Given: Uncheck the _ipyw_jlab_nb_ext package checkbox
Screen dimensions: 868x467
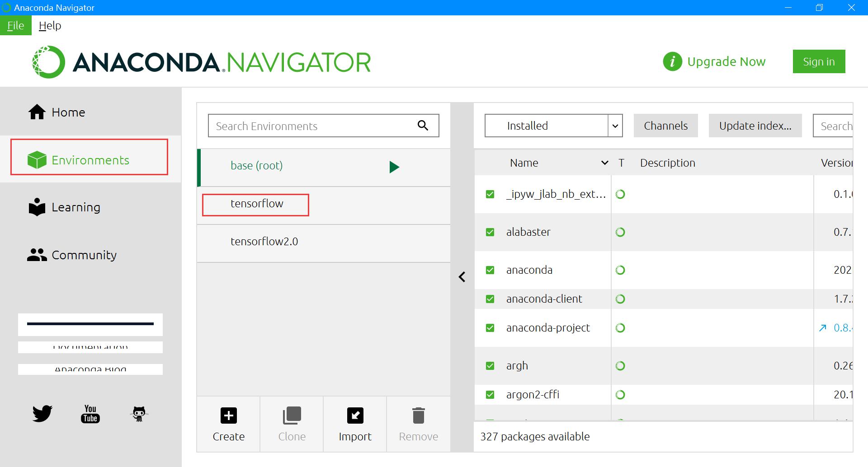Looking at the screenshot, I should pos(490,194).
